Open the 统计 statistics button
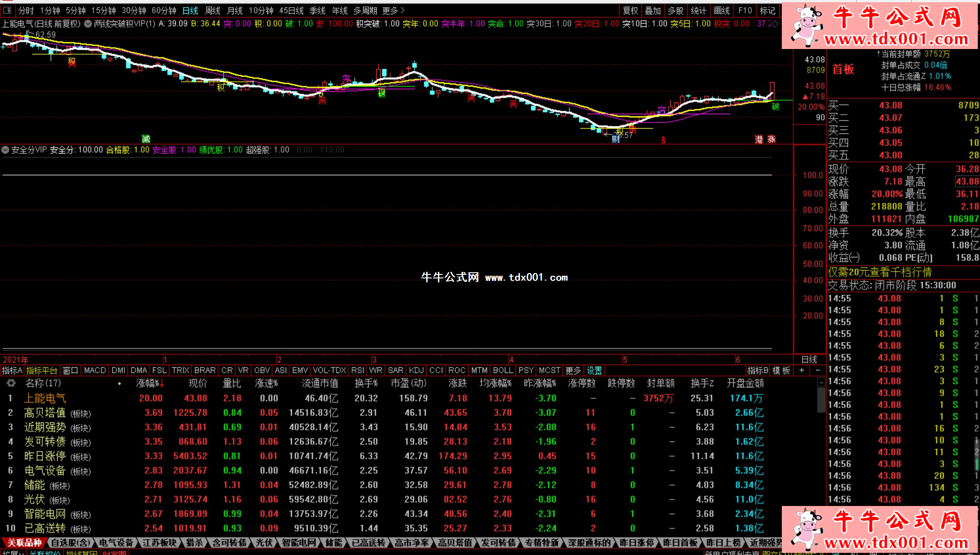 (698, 11)
